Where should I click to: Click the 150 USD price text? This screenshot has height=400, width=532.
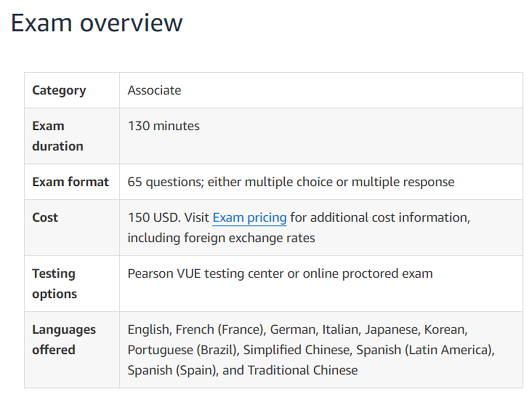(153, 218)
